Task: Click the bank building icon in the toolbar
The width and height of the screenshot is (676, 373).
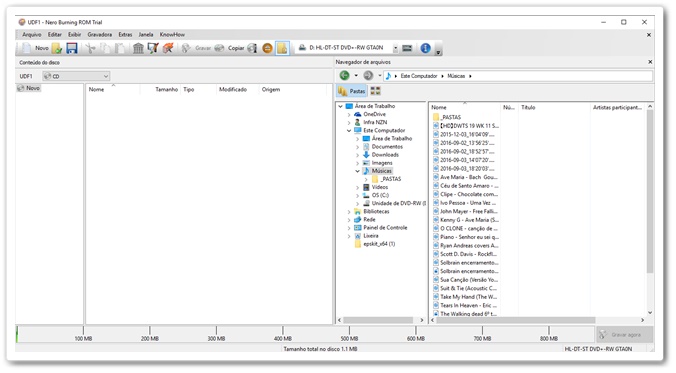Action: (138, 48)
